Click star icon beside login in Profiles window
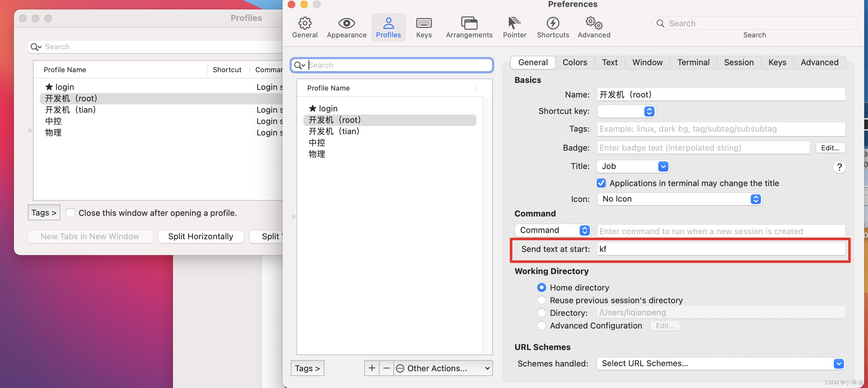 pyautogui.click(x=49, y=87)
